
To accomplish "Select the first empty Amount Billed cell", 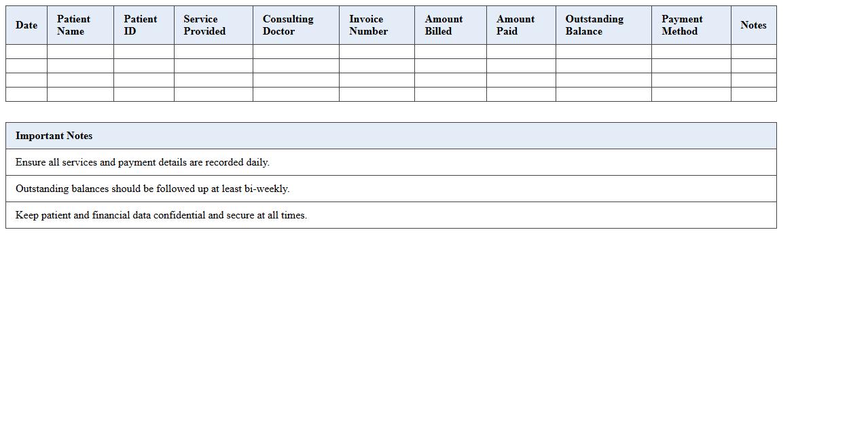I will (450, 52).
